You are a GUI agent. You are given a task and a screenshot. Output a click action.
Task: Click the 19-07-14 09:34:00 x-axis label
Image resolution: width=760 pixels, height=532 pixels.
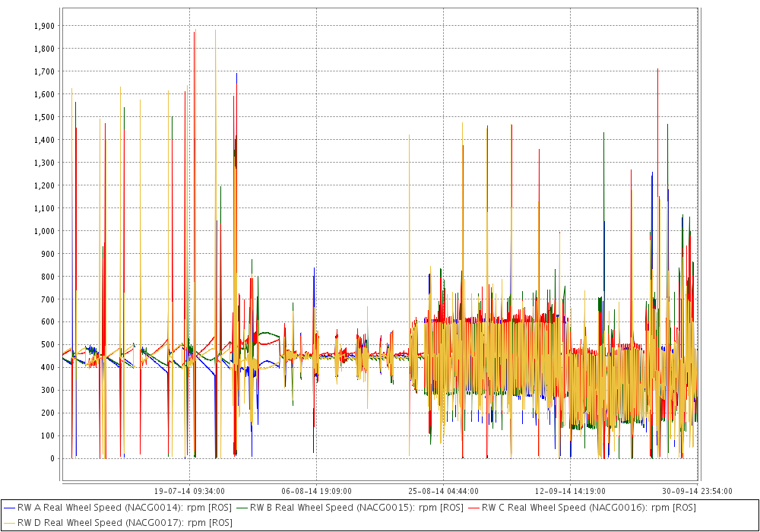pyautogui.click(x=189, y=491)
